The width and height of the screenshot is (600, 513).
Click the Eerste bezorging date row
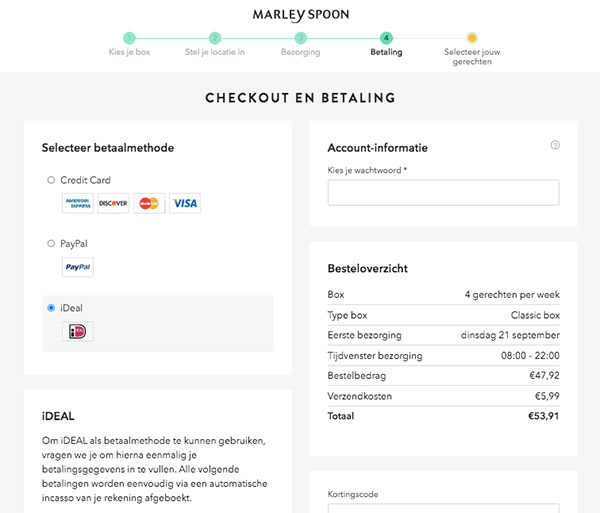coord(443,335)
